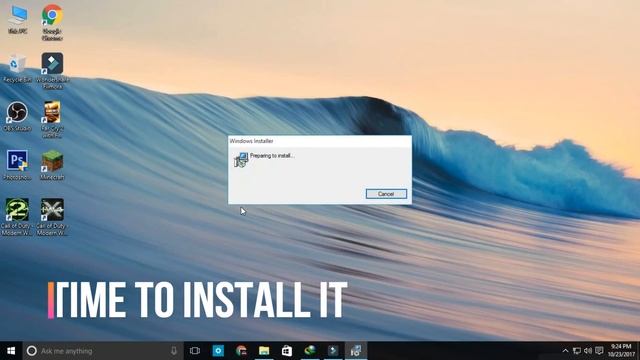Click the Cortana microphone icon

point(174,351)
